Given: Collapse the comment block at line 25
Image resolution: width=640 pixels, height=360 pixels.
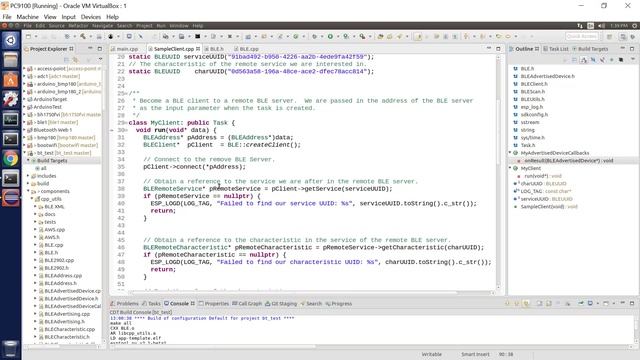Looking at the screenshot, I should [126, 93].
